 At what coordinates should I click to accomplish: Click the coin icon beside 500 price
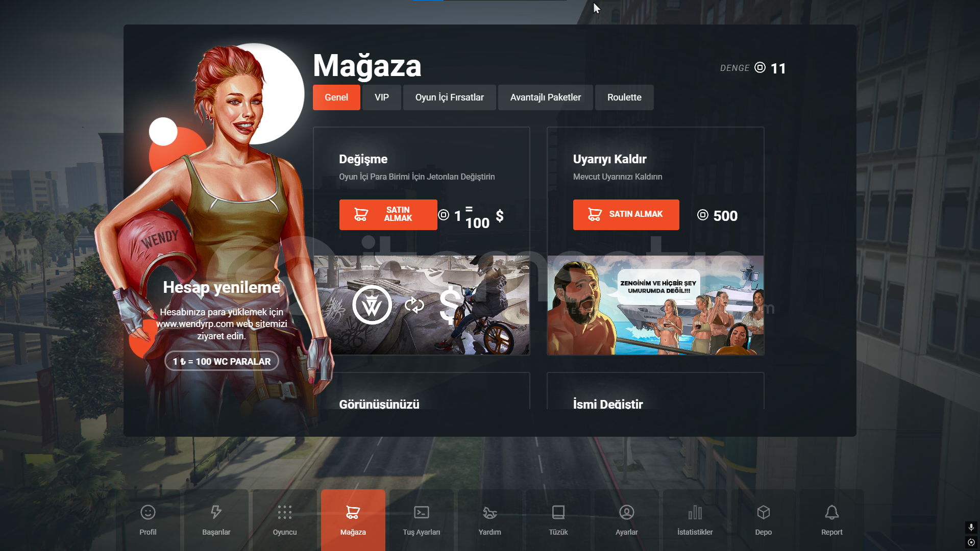click(703, 215)
